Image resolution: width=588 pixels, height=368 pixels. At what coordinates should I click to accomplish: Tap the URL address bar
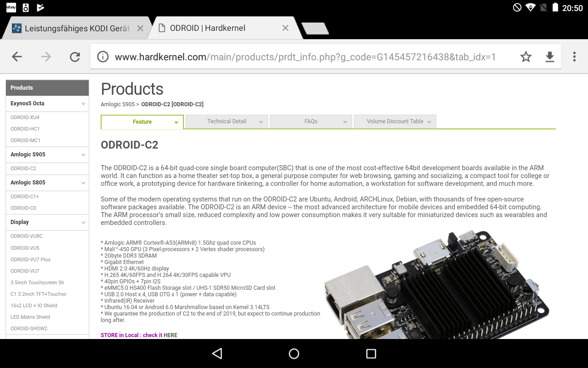coord(305,57)
